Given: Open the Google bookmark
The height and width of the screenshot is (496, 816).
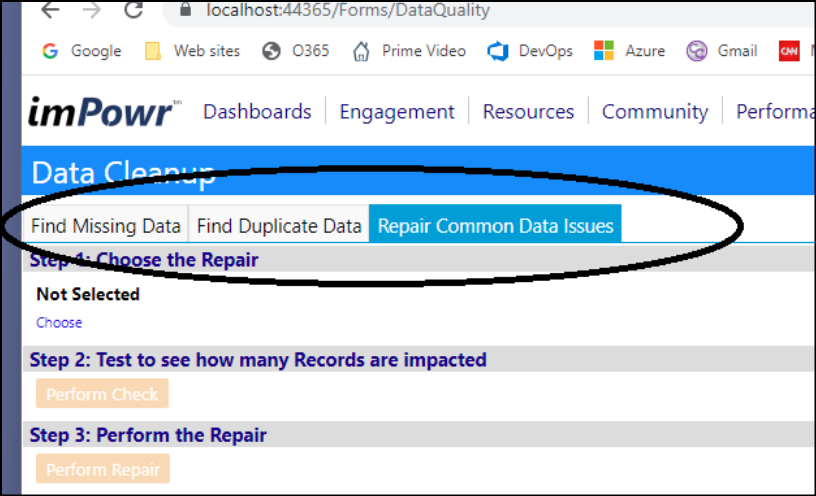Looking at the screenshot, I should [x=82, y=51].
